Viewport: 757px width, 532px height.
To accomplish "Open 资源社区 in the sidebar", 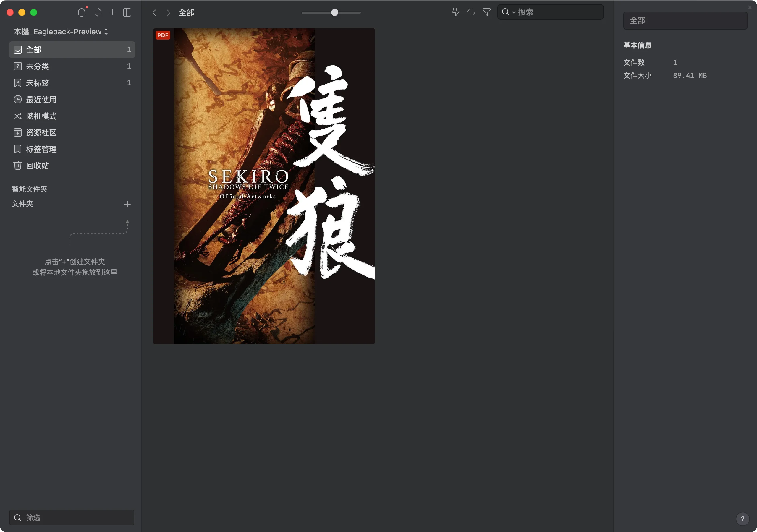I will click(x=72, y=132).
